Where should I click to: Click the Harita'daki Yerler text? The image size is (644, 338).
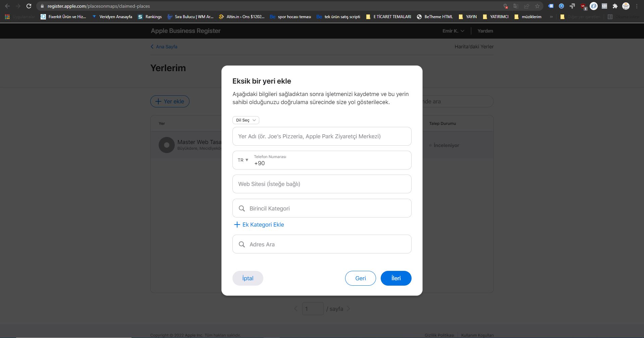point(474,47)
